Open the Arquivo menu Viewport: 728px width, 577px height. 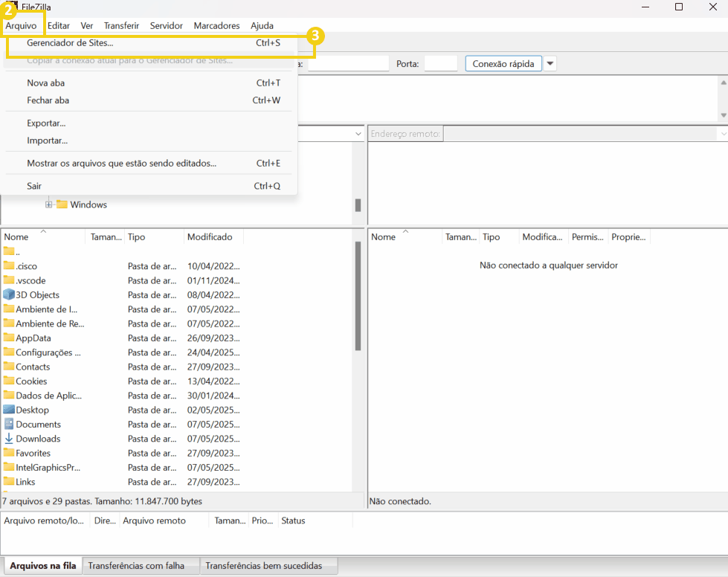tap(21, 25)
